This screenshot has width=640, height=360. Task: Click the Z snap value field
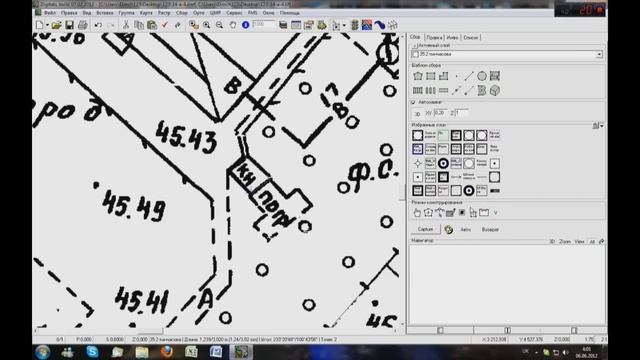tap(461, 113)
